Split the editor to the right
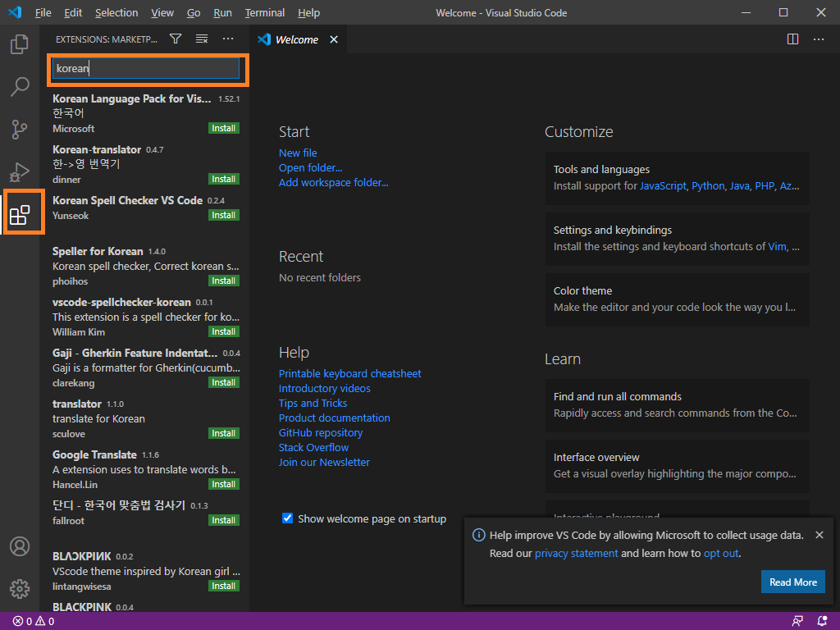Image resolution: width=840 pixels, height=630 pixels. (x=792, y=39)
